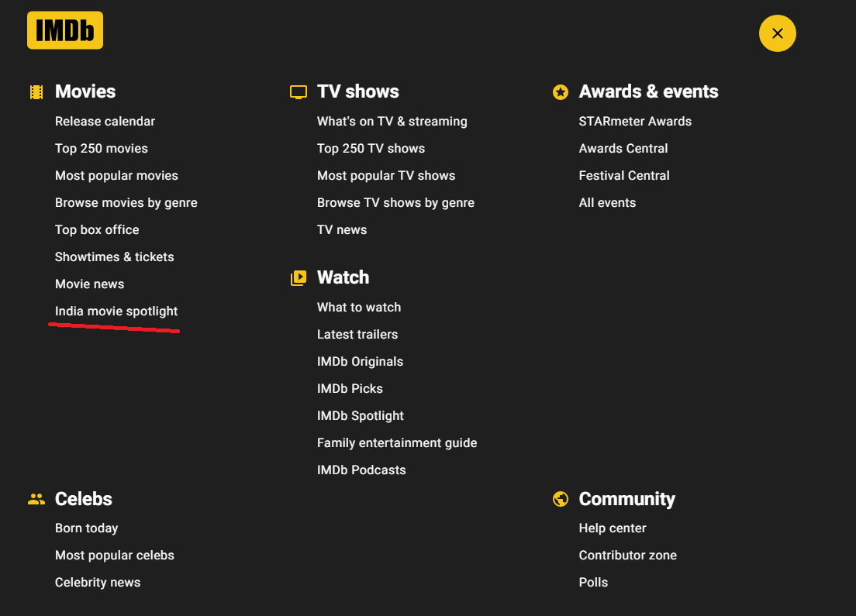
Task: Open Top 250 TV shows
Action: click(x=371, y=149)
